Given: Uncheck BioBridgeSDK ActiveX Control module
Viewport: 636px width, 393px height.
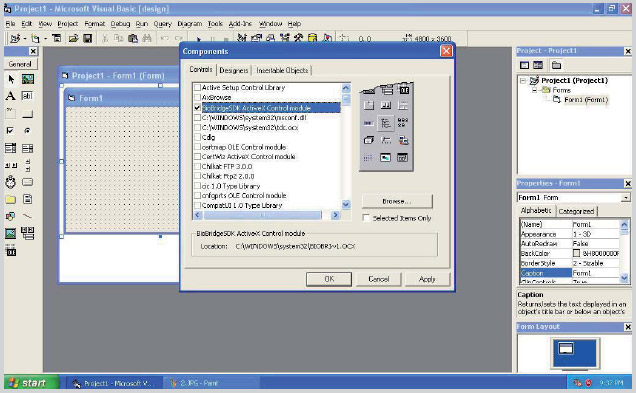Looking at the screenshot, I should 198,108.
